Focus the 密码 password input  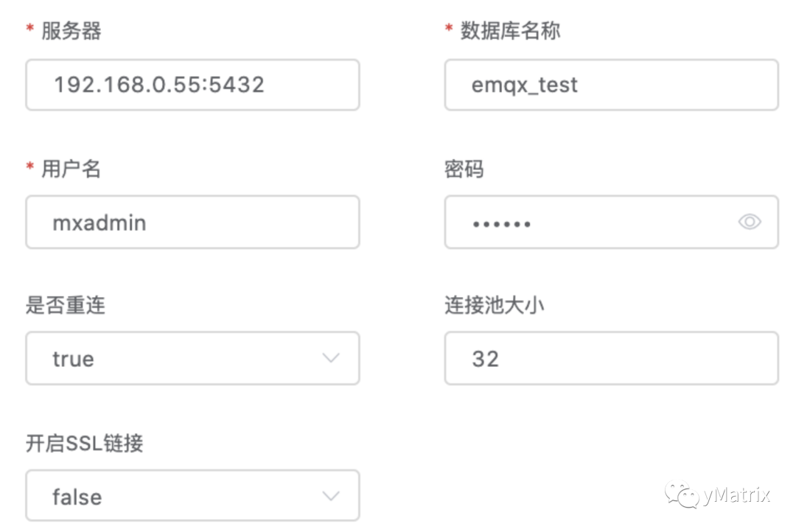click(x=590, y=222)
